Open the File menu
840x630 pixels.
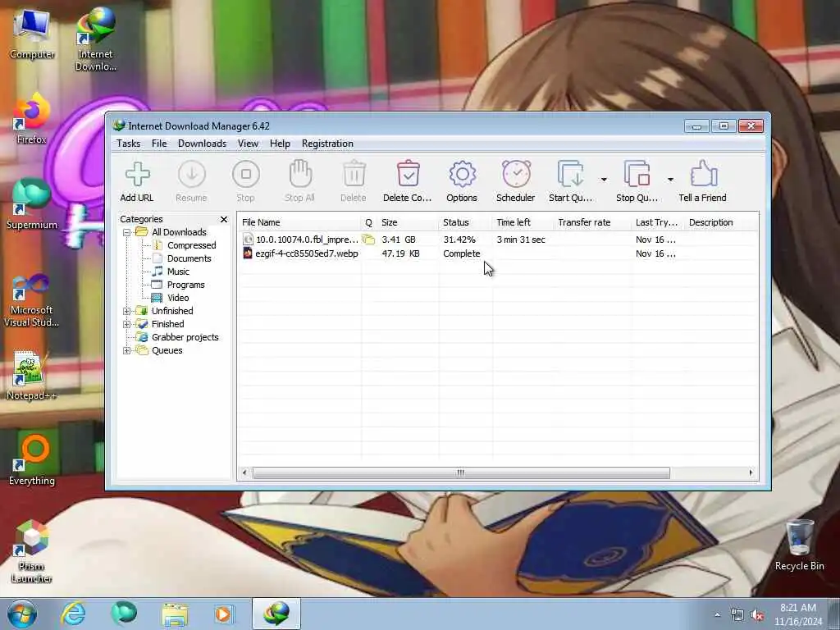click(x=159, y=144)
